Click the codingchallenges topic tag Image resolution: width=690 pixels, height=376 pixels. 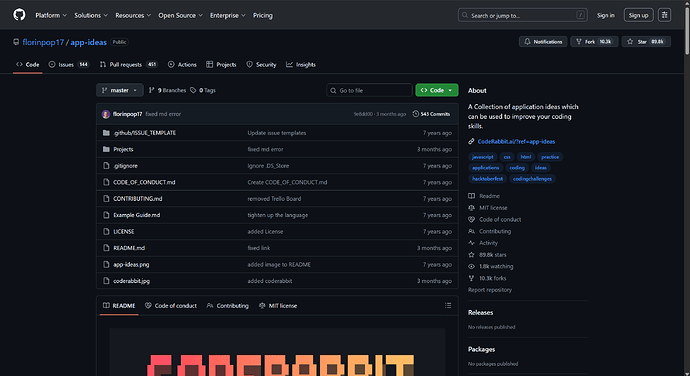[532, 179]
